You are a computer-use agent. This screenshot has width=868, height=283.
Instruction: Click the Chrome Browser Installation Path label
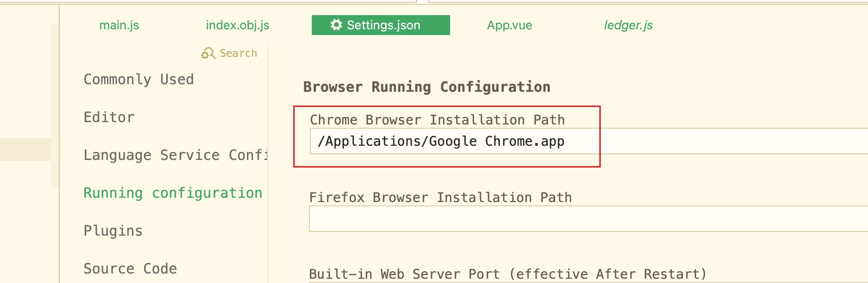[x=437, y=120]
